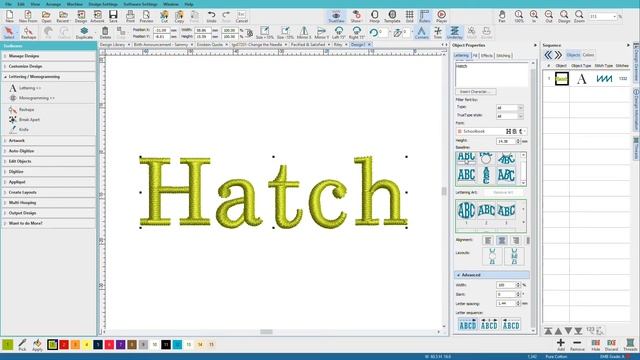Click the Undo arrow icon

(x=211, y=16)
